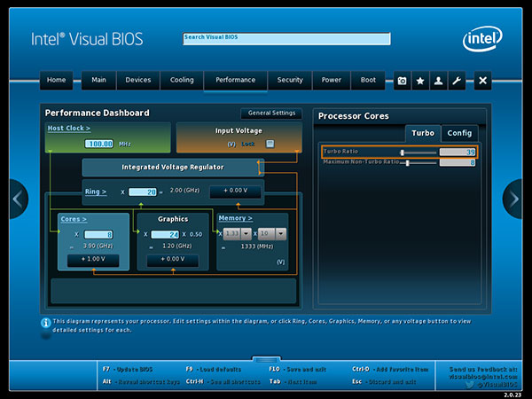The width and height of the screenshot is (532, 399).
Task: Click the blue info icon
Action: coord(46,323)
